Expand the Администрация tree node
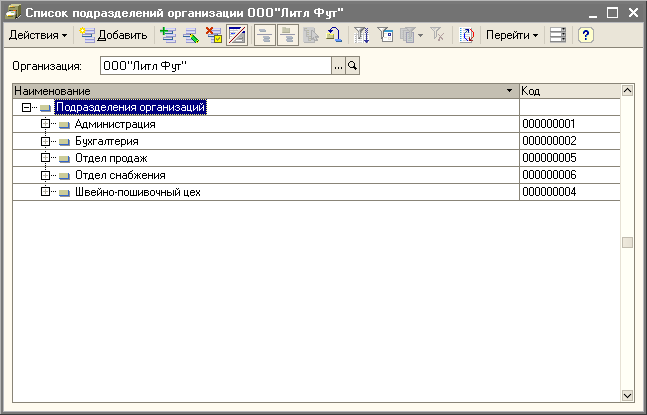 click(45, 124)
